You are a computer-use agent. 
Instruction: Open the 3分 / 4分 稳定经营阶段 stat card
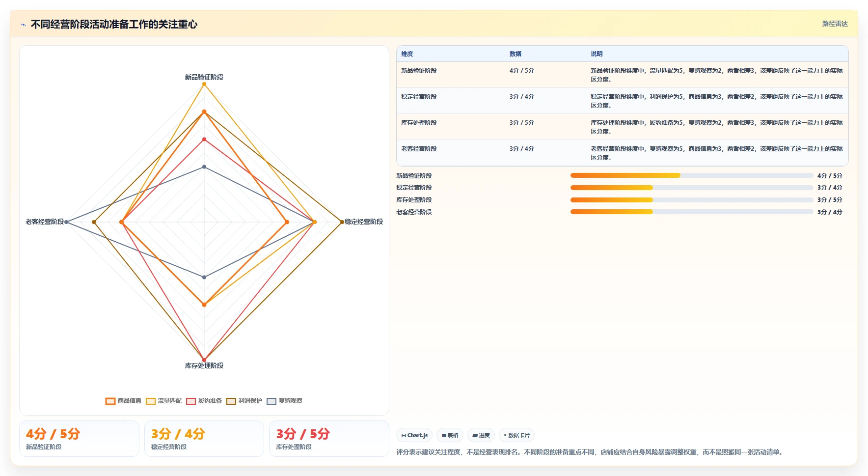point(204,439)
